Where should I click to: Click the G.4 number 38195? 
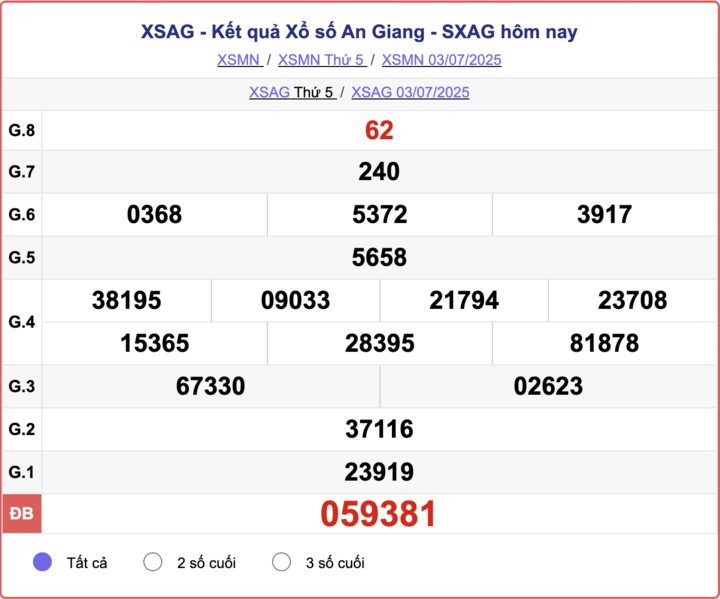(126, 300)
